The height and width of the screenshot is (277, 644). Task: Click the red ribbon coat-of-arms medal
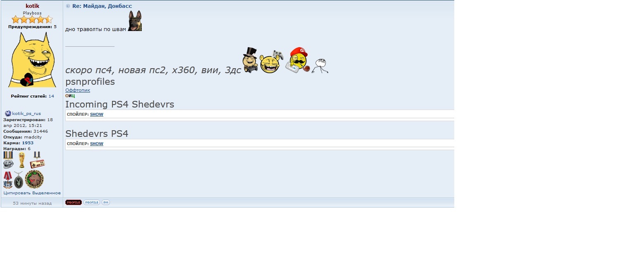(x=8, y=180)
